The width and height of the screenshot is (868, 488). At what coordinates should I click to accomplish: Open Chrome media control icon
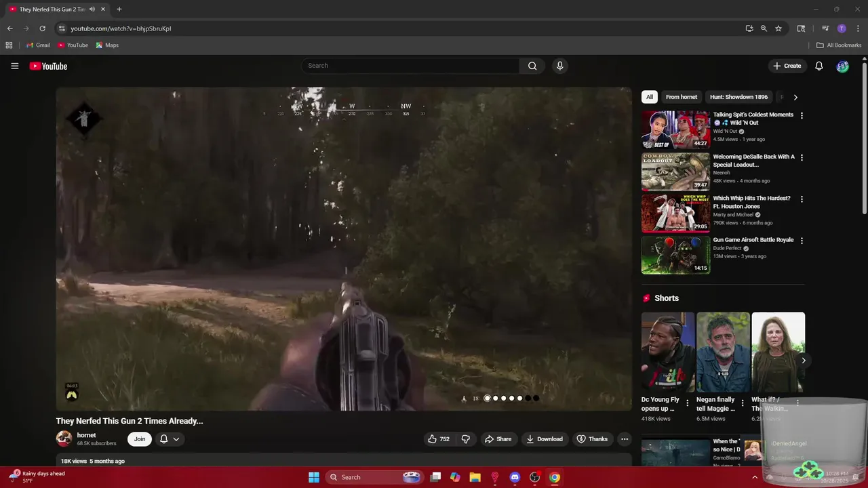(x=825, y=28)
